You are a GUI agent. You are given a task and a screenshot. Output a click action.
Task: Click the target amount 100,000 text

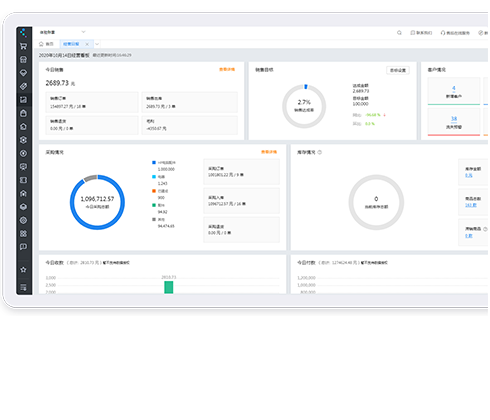coord(360,104)
